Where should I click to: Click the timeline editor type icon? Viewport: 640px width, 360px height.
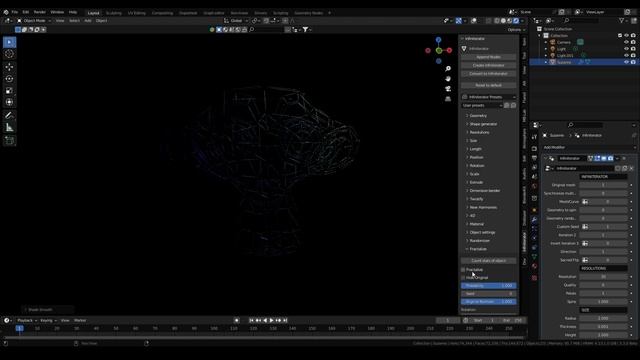click(7, 320)
